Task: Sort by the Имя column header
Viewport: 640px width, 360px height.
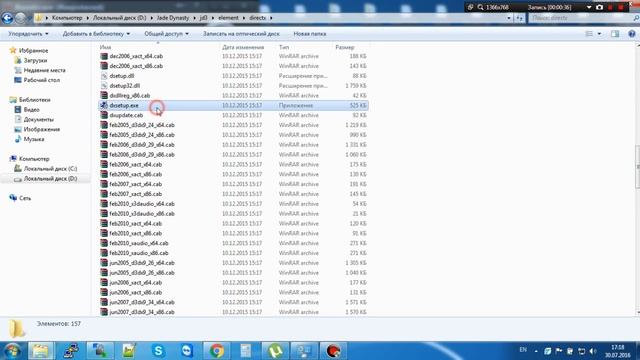Action: tap(105, 47)
